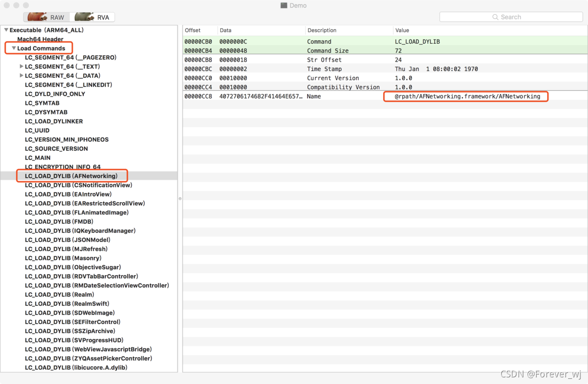Collapse the Executable (ARM64_ALL) node
Viewport: 588px width, 384px height.
coord(6,30)
